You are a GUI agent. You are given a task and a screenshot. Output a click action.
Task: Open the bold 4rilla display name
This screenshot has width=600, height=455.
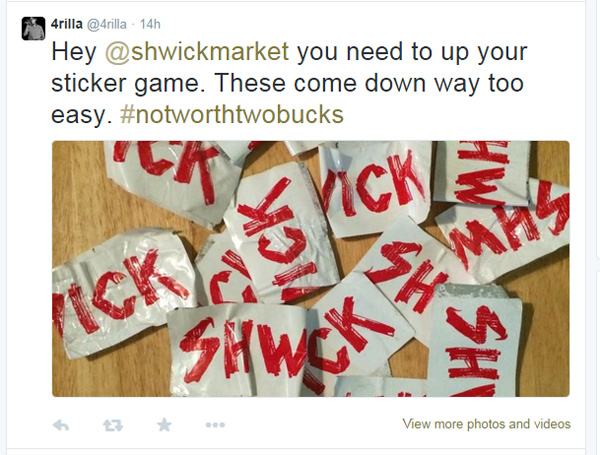pyautogui.click(x=67, y=24)
